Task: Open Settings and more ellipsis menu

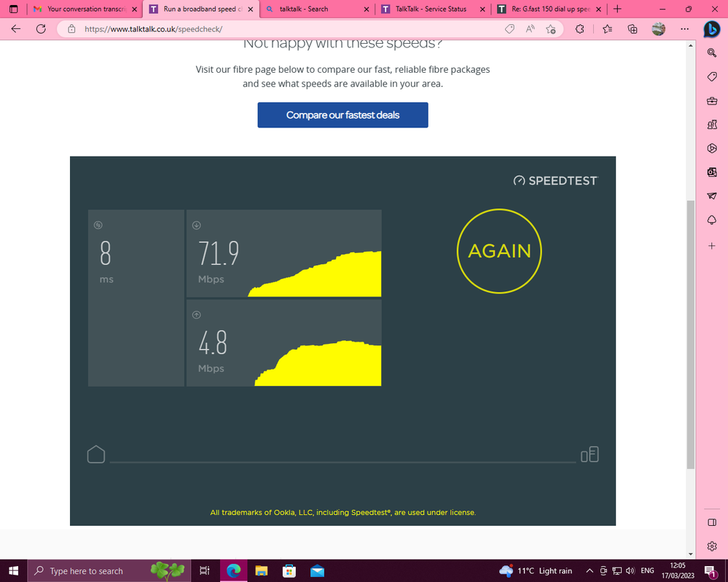Action: point(684,29)
